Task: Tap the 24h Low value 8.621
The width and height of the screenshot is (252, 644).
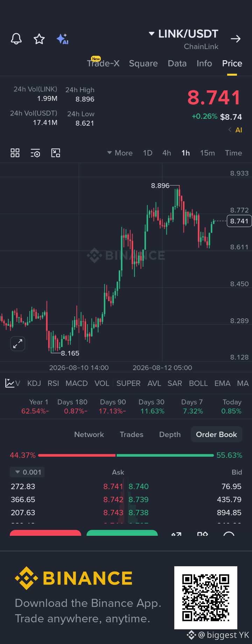Action: tap(85, 123)
